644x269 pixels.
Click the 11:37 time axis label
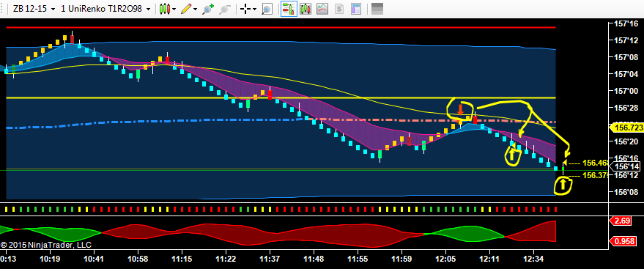pos(270,259)
